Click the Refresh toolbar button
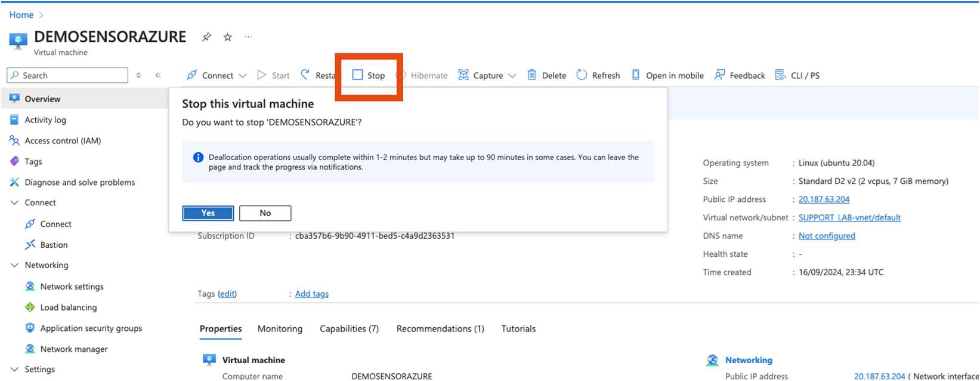Viewport: 980px width, 381px height. pyautogui.click(x=598, y=75)
